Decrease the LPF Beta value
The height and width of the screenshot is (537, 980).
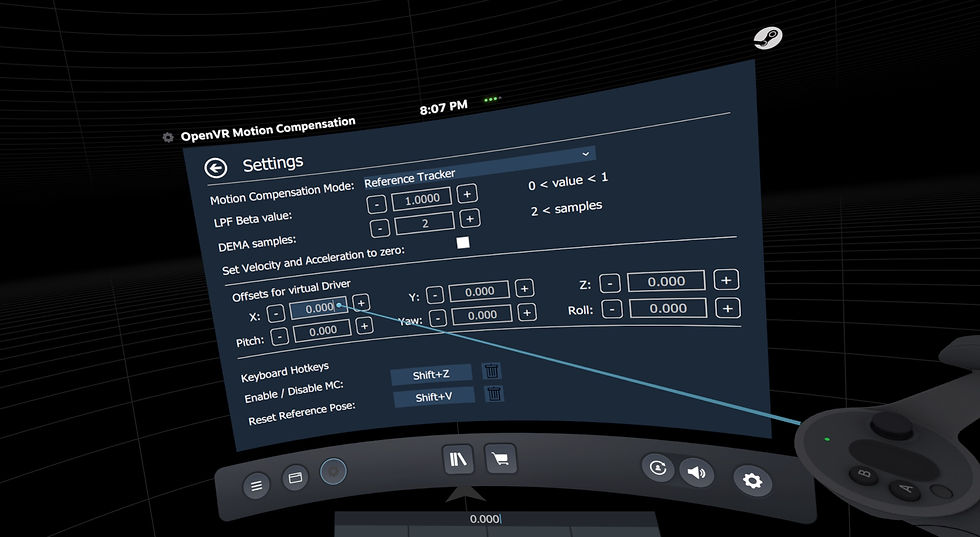pos(376,204)
